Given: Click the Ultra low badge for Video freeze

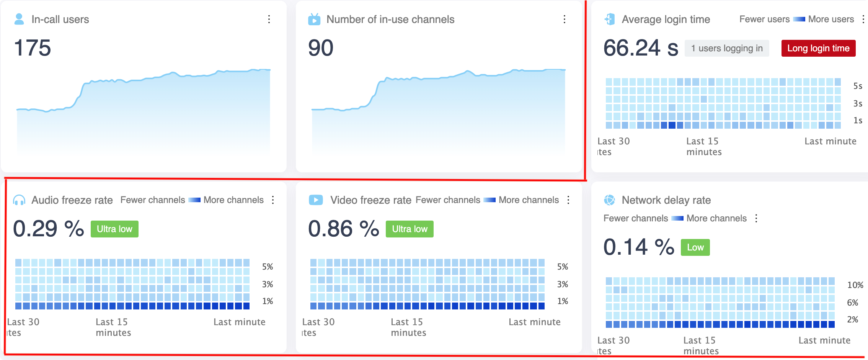Looking at the screenshot, I should point(410,229).
